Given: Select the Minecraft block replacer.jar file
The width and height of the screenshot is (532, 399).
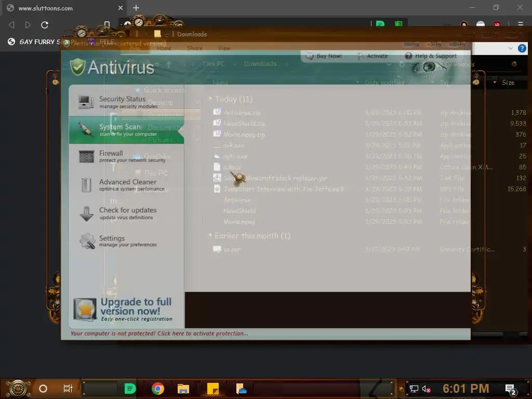Looking at the screenshot, I should 369,178.
